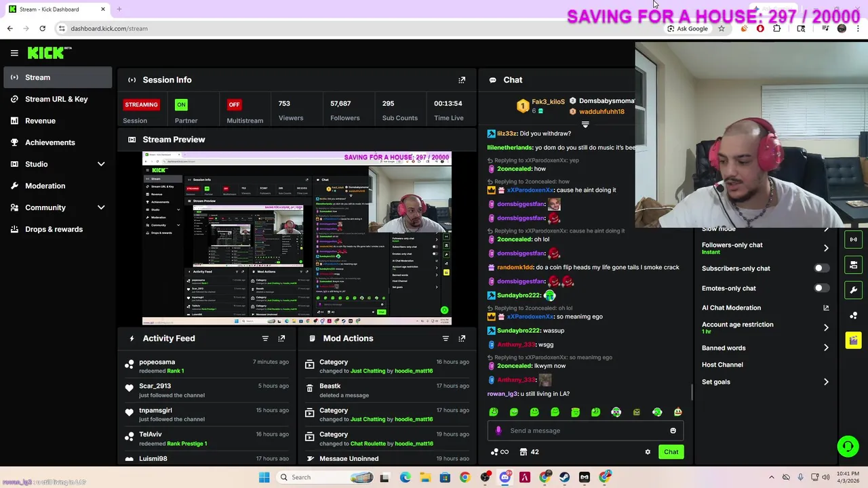Open Slow mode options chevron
This screenshot has width=868, height=488.
point(826,229)
